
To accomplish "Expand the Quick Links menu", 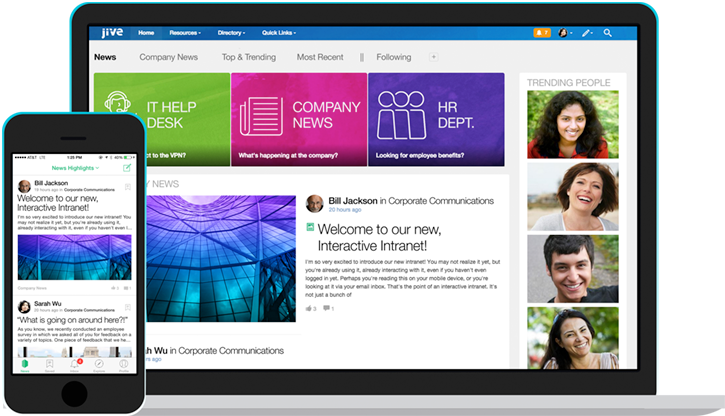I will tap(279, 33).
